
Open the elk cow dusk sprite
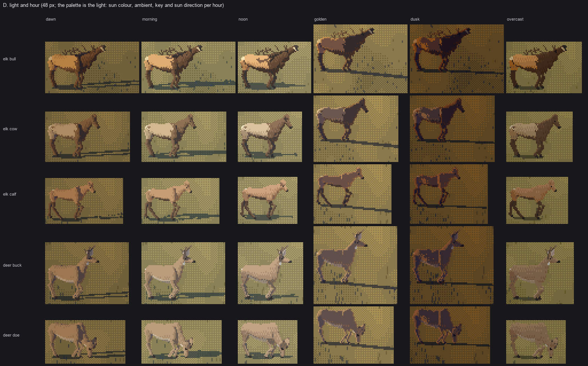[452, 129]
